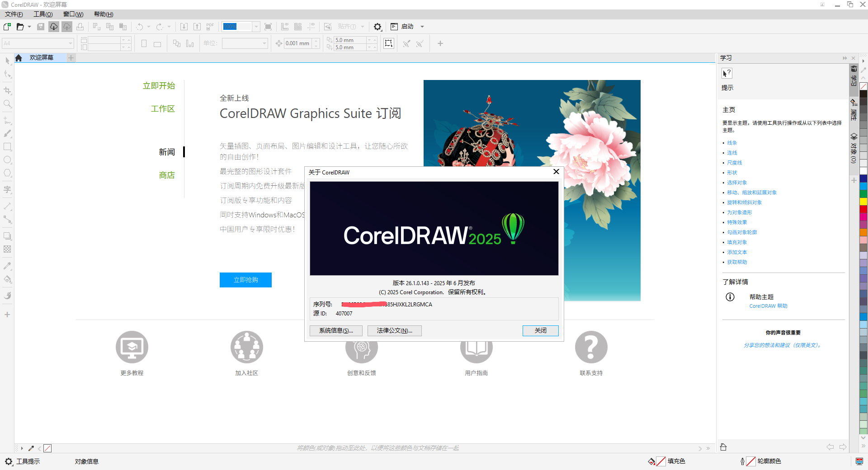Pick the Eyedropper tool

(x=7, y=266)
